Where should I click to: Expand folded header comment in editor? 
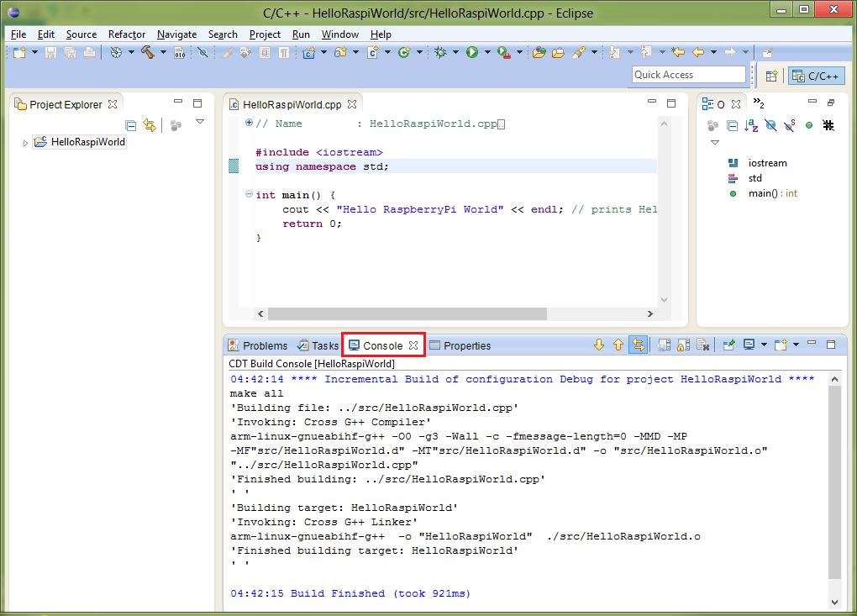(249, 123)
